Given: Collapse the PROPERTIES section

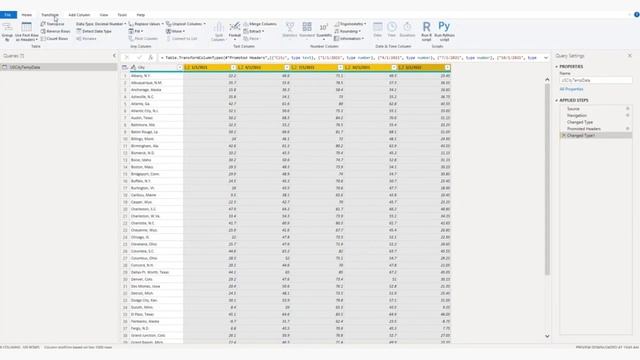Looking at the screenshot, I should click(x=557, y=67).
